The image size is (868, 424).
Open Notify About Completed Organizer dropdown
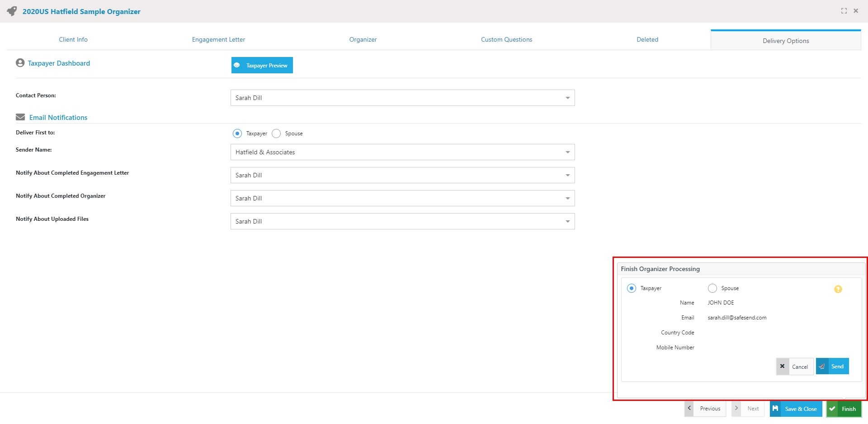(402, 198)
